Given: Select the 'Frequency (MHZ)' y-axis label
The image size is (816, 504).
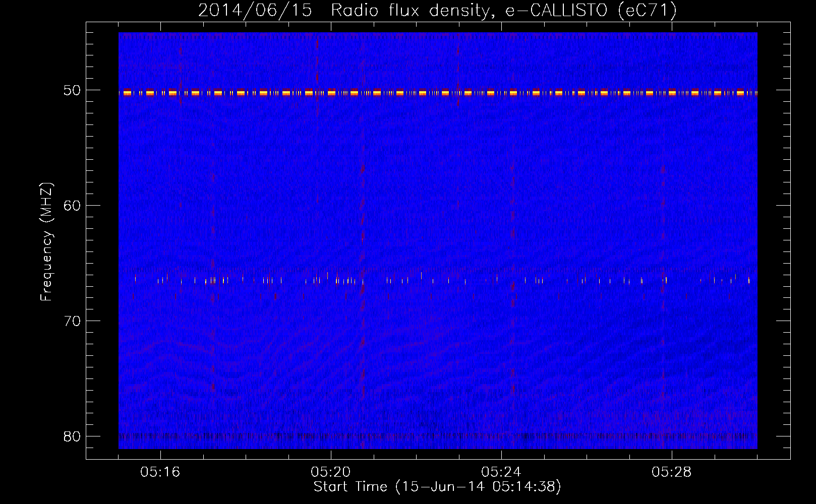Looking at the screenshot, I should (46, 242).
